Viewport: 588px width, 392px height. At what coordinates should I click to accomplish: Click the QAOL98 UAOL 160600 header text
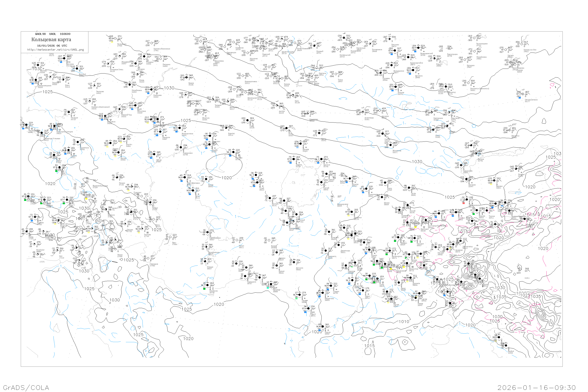53,34
